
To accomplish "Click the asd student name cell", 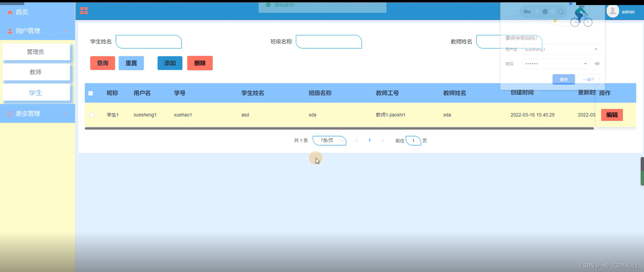I will [245, 115].
